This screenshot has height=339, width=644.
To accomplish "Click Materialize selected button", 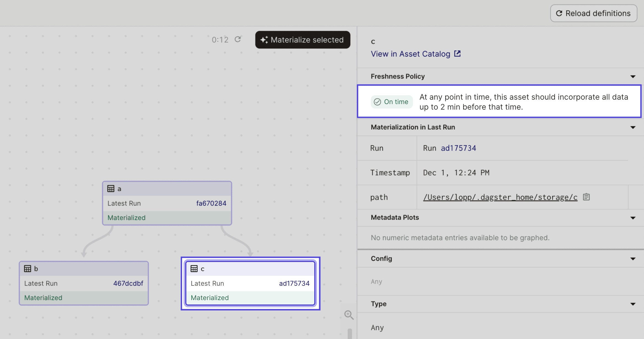I will [303, 40].
